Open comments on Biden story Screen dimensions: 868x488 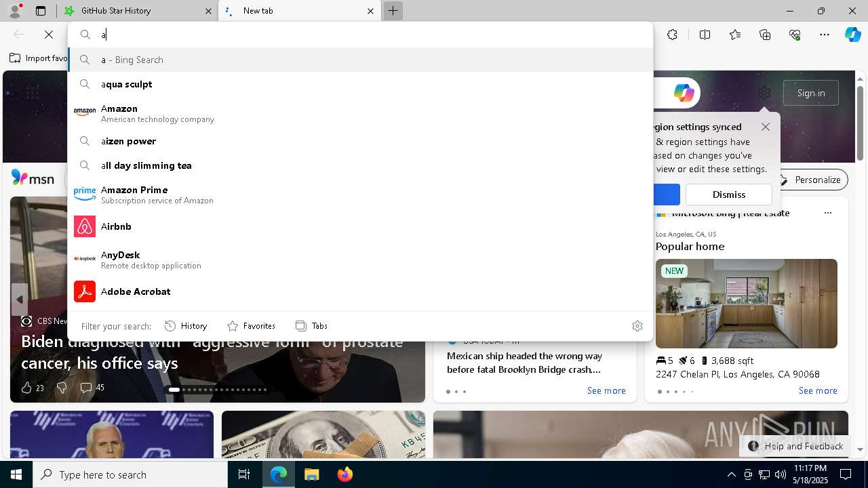pos(92,388)
